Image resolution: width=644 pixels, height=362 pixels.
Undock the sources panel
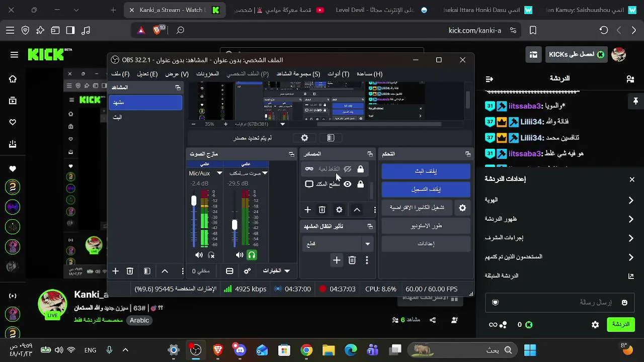370,154
